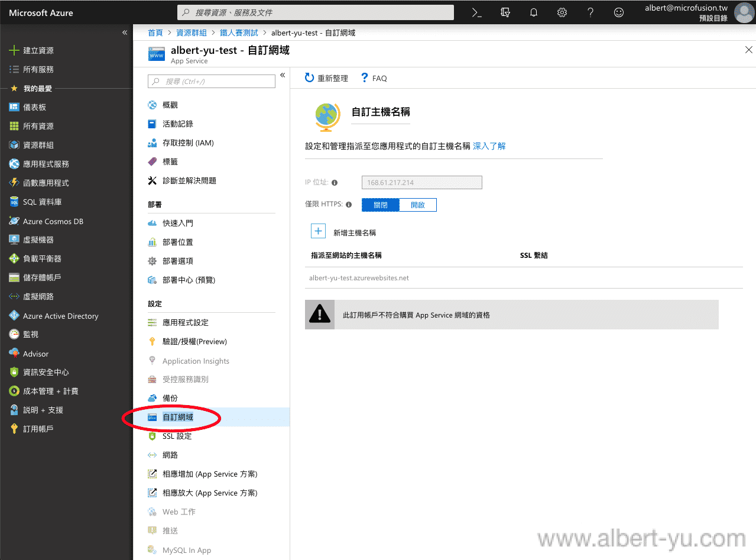Open 負載平衡器 icon
Screen dimensions: 756x560
pyautogui.click(x=14, y=258)
